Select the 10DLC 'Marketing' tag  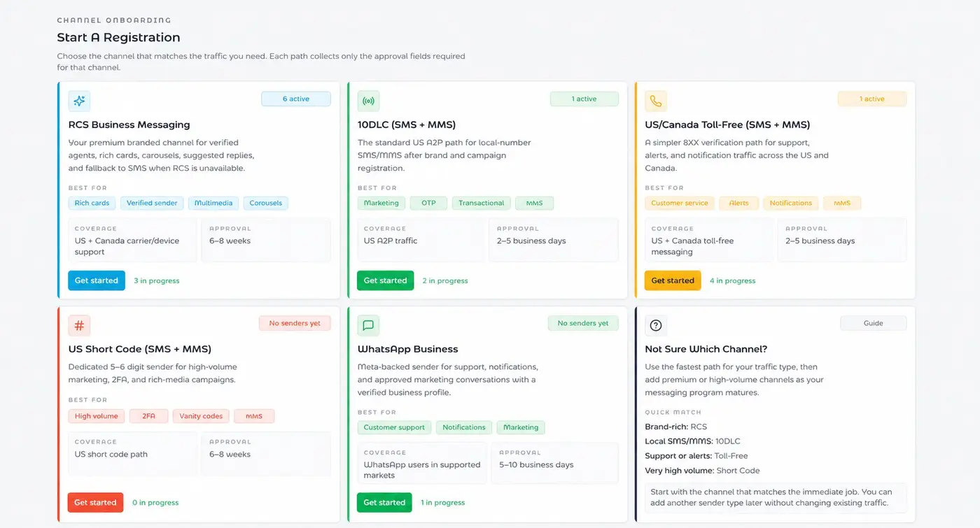[x=381, y=203]
